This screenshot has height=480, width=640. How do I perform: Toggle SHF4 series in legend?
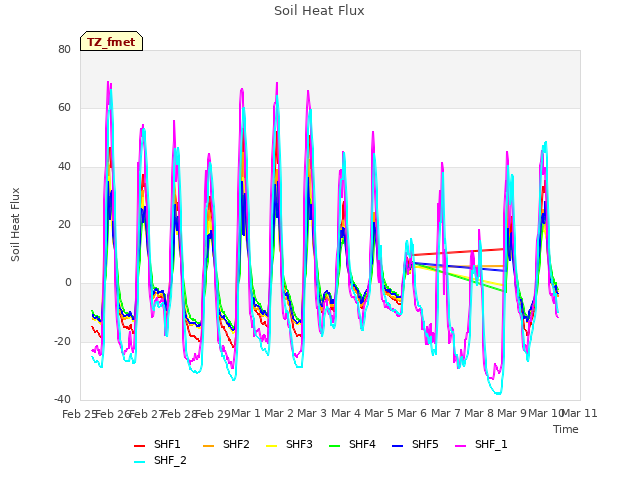click(352, 444)
